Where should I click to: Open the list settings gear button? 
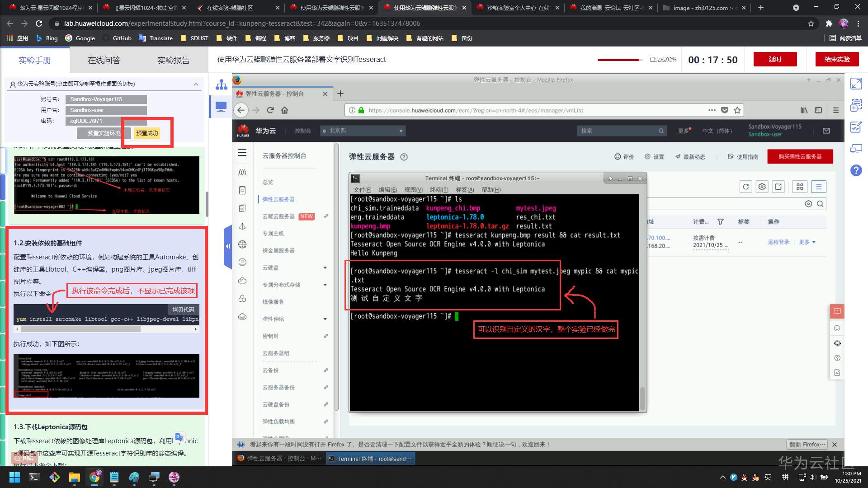coord(762,187)
